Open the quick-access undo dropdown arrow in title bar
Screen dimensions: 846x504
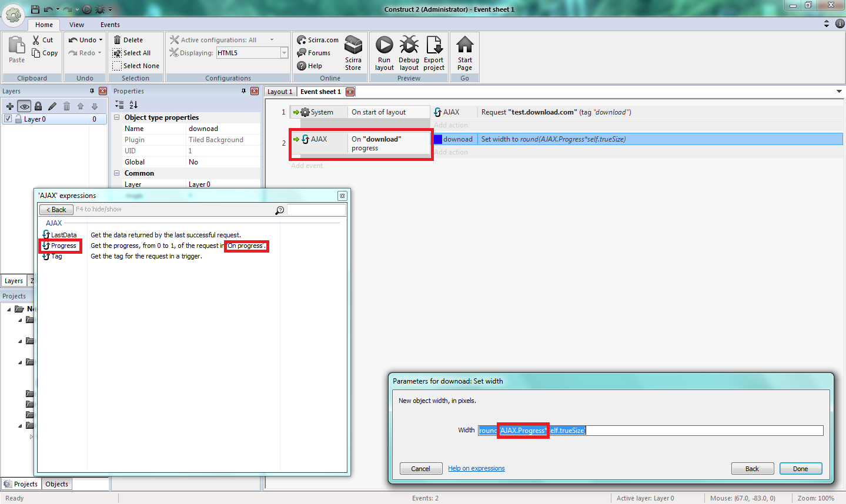[58, 9]
